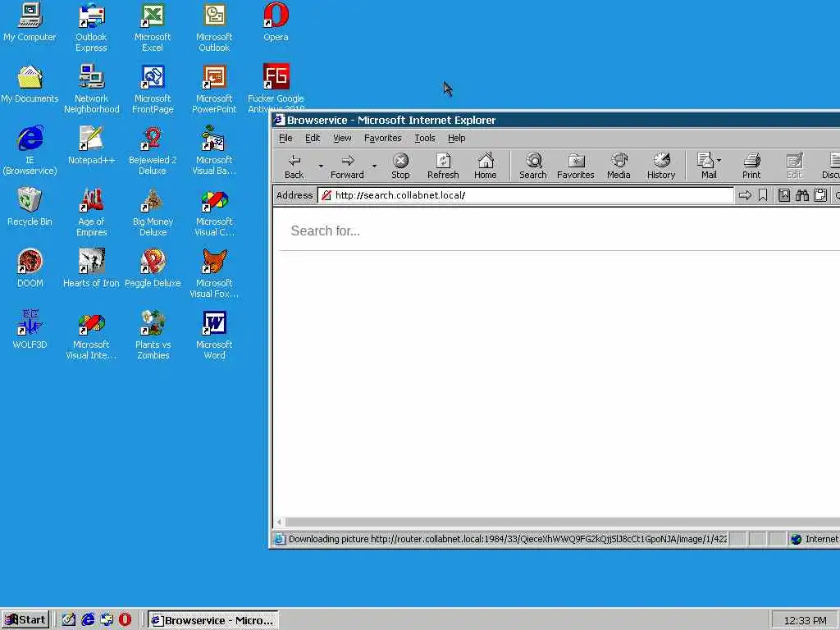840x630 pixels.
Task: Click the Mail toolbar button
Action: click(709, 166)
